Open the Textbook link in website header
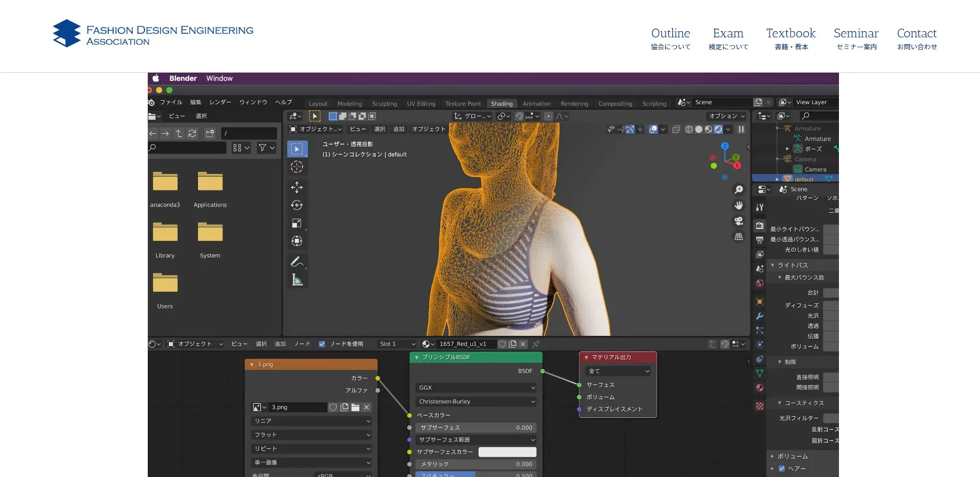Screen dimensions: 980x477 (x=791, y=39)
